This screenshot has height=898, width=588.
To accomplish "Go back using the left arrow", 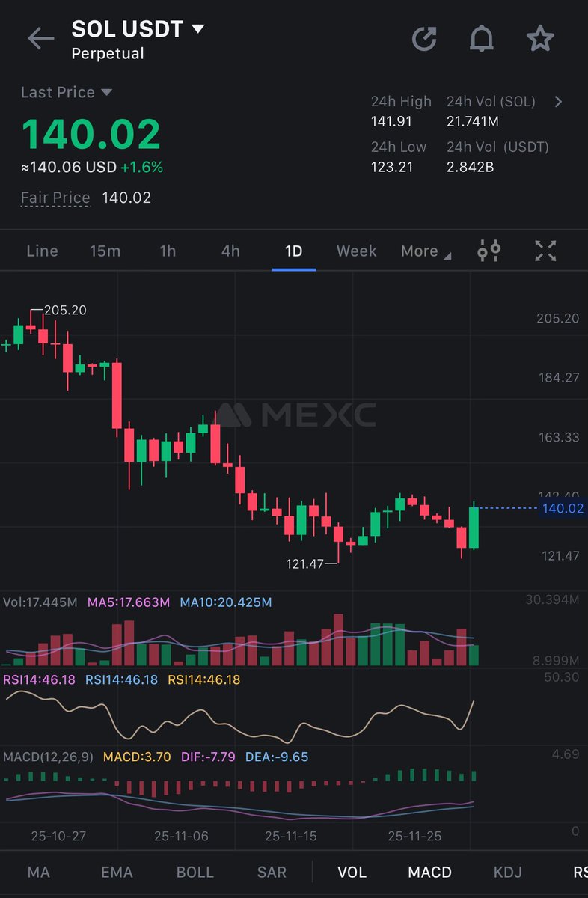I will (x=41, y=39).
